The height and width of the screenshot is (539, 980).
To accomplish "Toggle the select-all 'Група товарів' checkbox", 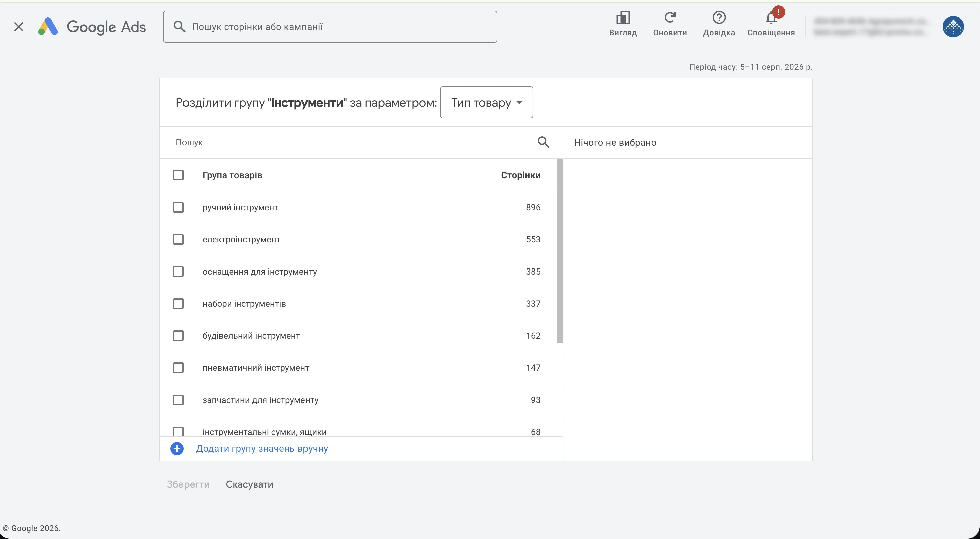I will 178,175.
